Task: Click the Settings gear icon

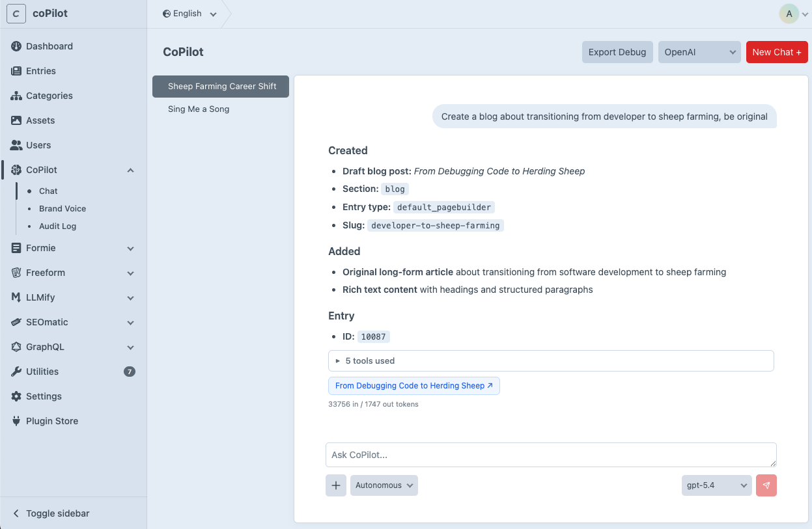Action: 16,396
